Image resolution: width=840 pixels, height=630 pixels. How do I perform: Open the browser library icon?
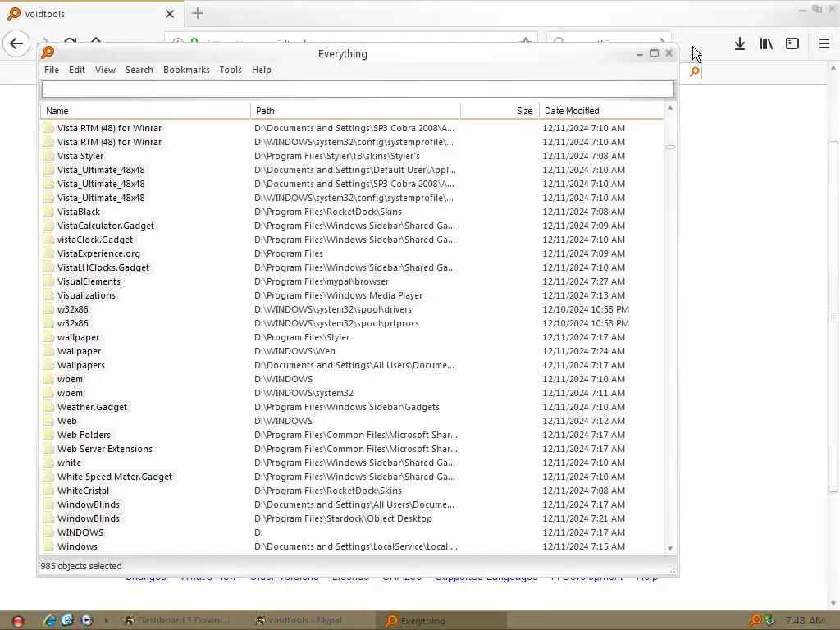766,43
